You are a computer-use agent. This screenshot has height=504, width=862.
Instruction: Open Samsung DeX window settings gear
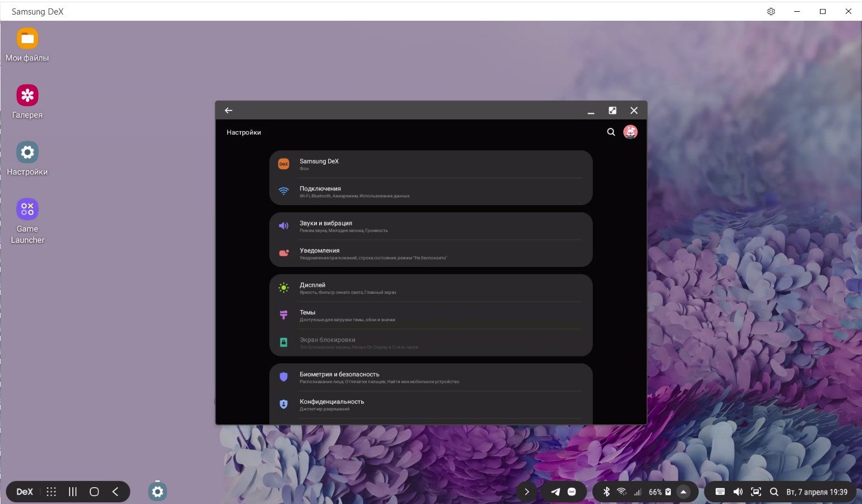pyautogui.click(x=771, y=11)
